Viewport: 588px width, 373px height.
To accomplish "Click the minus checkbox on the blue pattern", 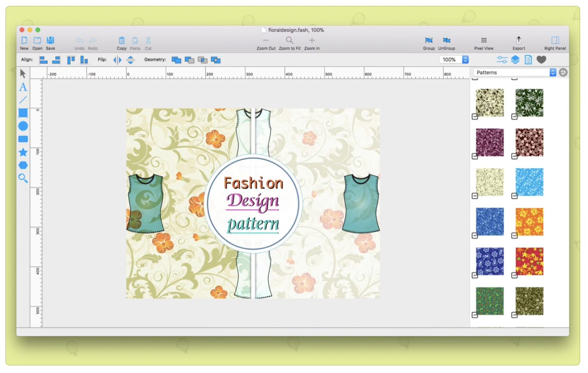I will click(x=475, y=235).
